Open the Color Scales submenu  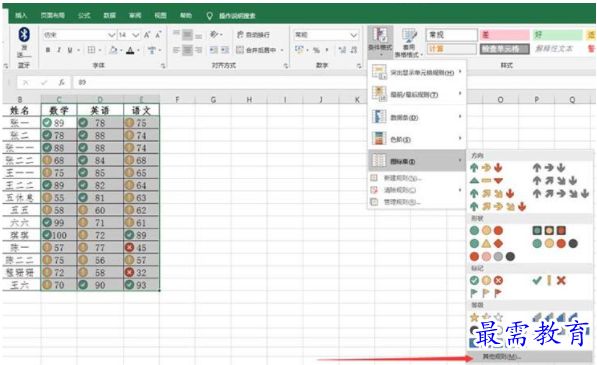(417, 139)
